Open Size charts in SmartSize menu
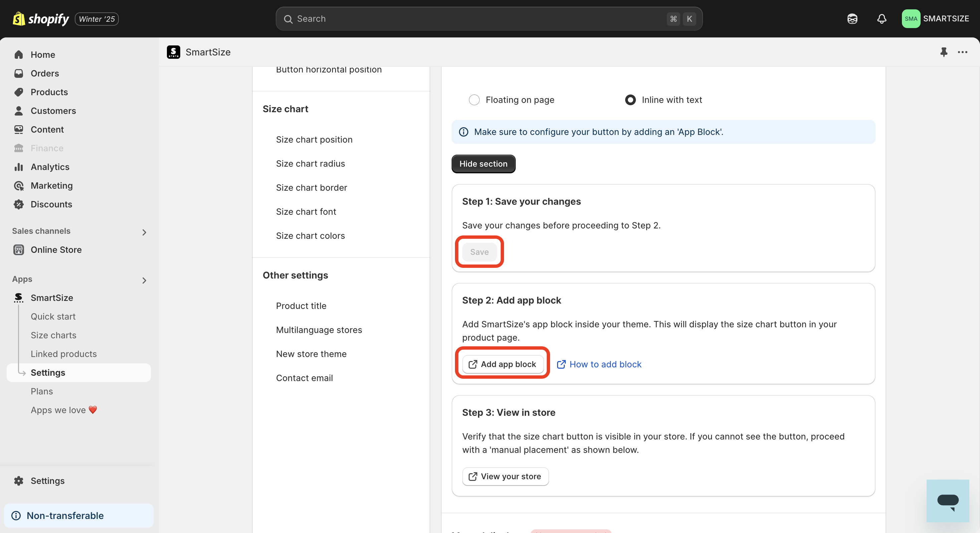The width and height of the screenshot is (980, 533). pos(53,335)
